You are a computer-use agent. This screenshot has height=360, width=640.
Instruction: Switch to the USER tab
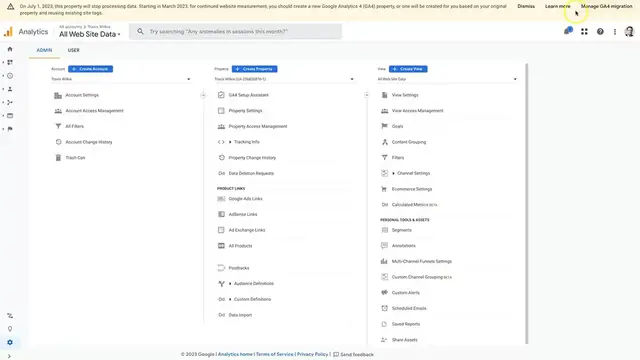tap(73, 50)
